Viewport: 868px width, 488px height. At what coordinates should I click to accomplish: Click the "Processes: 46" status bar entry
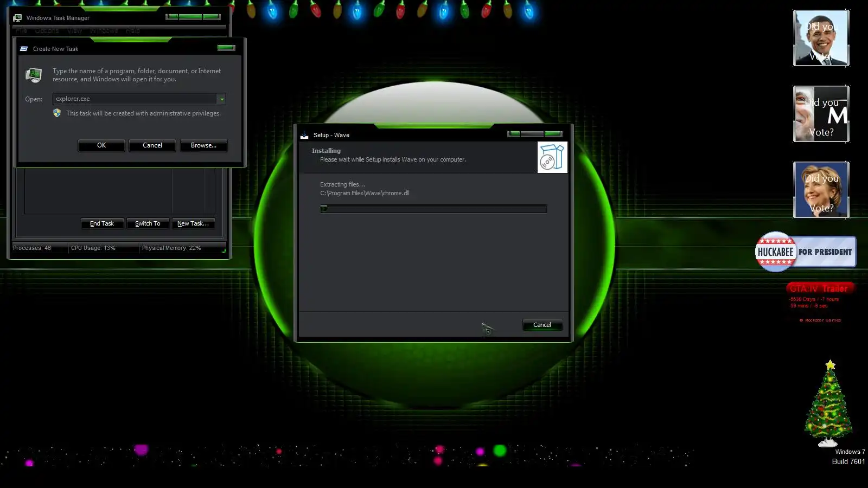click(x=32, y=248)
